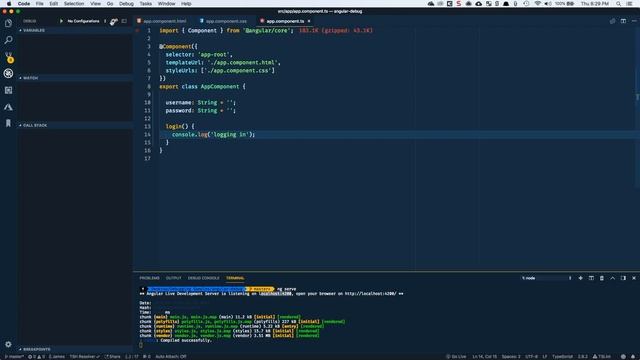The image size is (640, 360).
Task: Open macOS Spotlight search
Action: [618, 4]
